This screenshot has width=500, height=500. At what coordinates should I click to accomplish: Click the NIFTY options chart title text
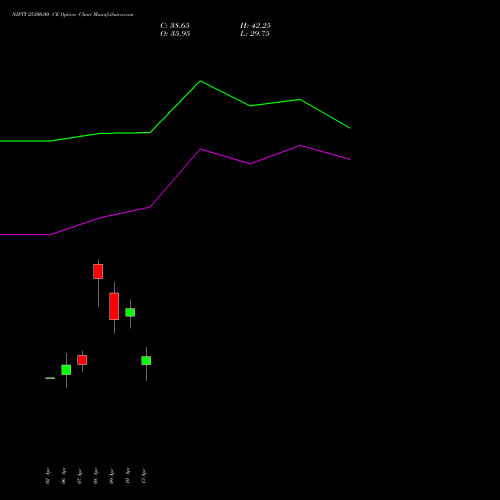[x=73, y=15]
